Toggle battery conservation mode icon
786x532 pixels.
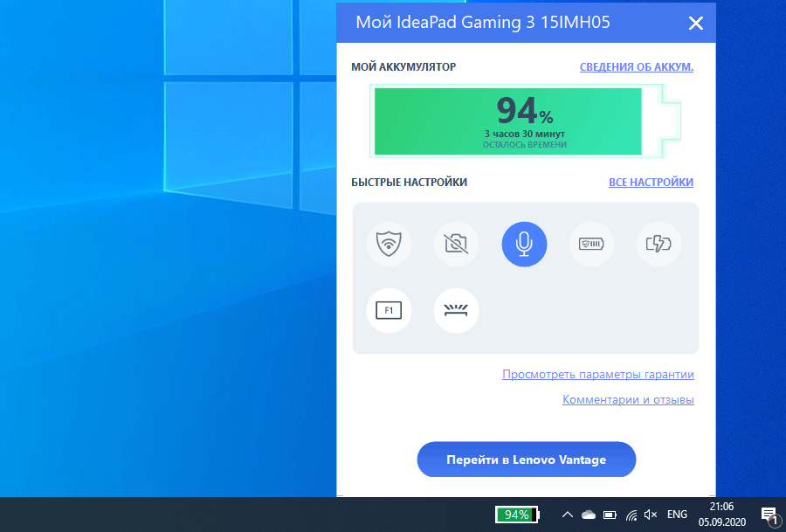591,245
